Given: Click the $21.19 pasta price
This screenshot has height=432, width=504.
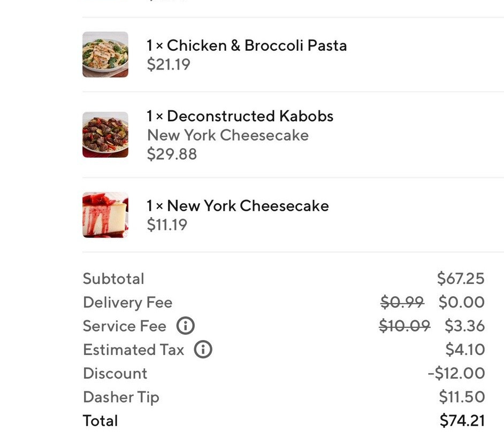Looking at the screenshot, I should coord(169,65).
